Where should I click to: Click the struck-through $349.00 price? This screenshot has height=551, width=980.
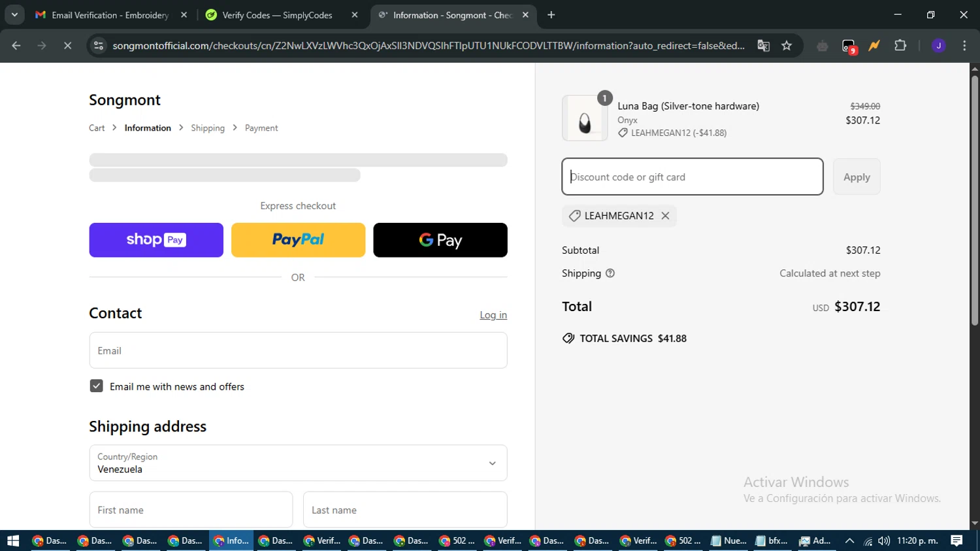point(865,106)
